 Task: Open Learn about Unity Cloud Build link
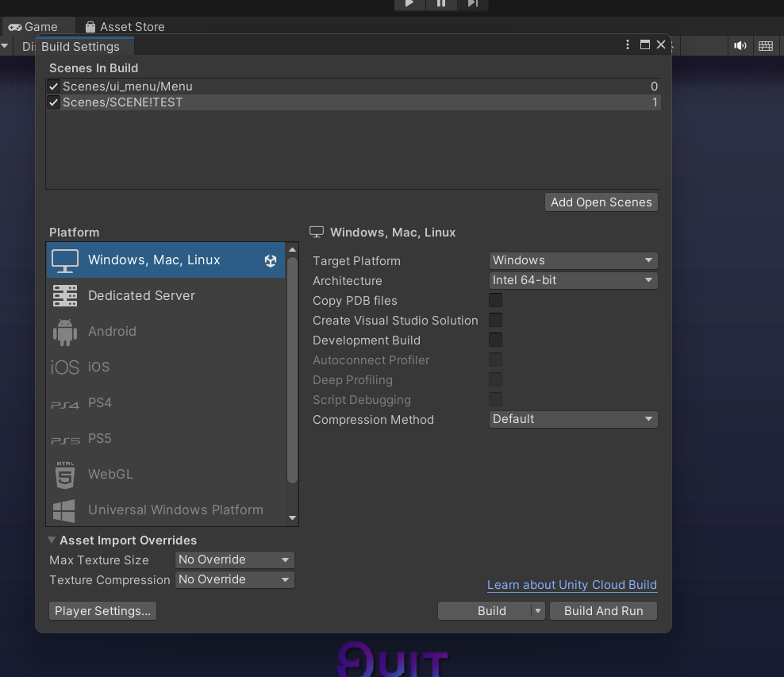click(572, 585)
